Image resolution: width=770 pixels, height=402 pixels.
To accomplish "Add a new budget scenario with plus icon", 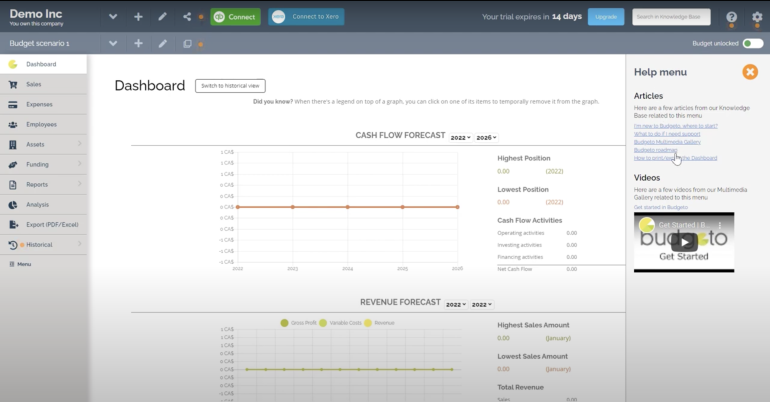I will [138, 44].
